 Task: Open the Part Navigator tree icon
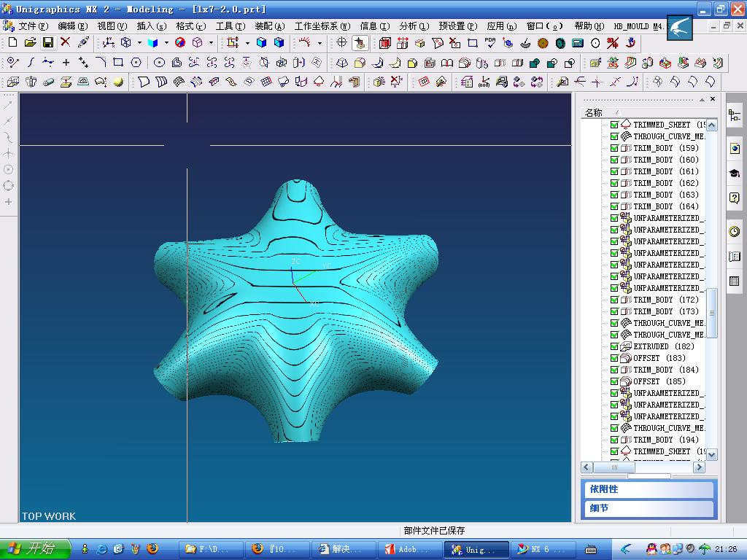(734, 115)
